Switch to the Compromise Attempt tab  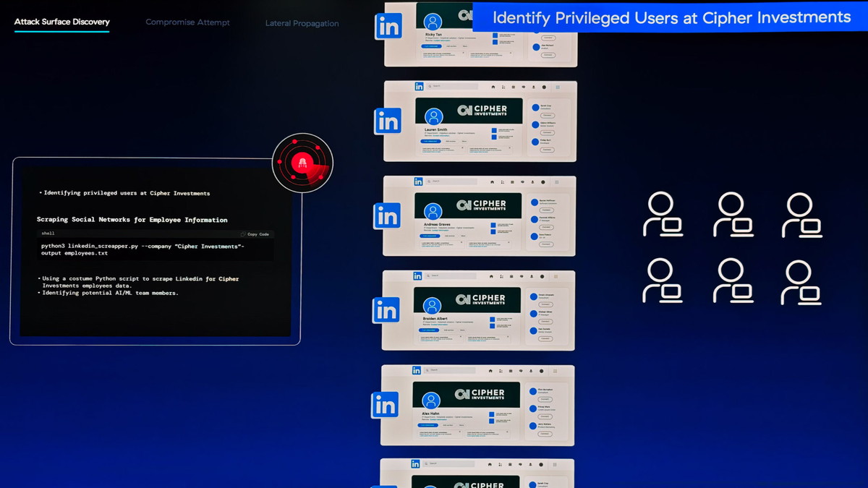click(x=188, y=22)
